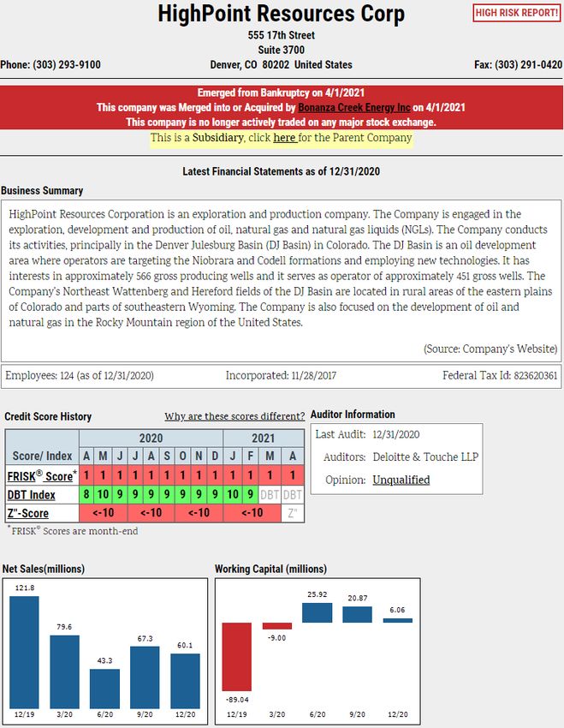Click the Credit Score History heading

point(48,416)
